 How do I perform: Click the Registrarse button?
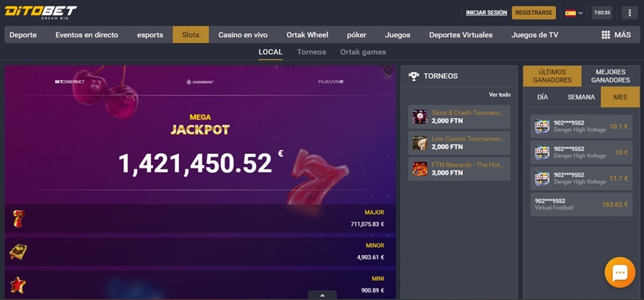[534, 13]
